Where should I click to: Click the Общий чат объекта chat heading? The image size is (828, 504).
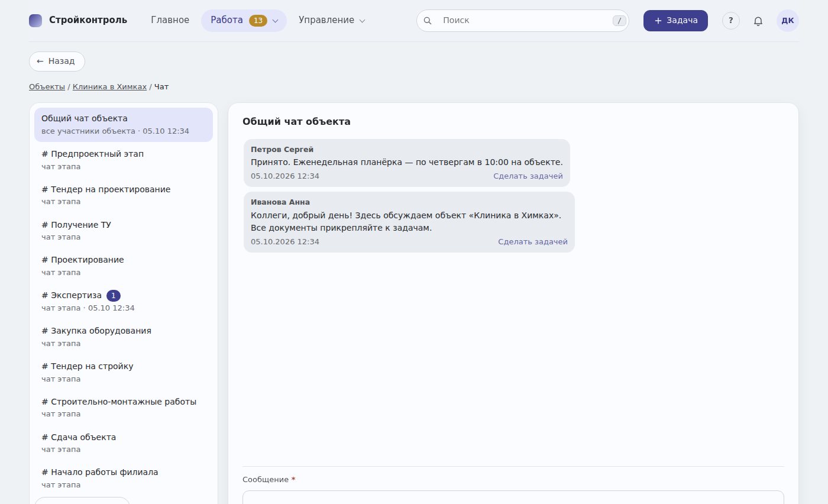click(296, 121)
